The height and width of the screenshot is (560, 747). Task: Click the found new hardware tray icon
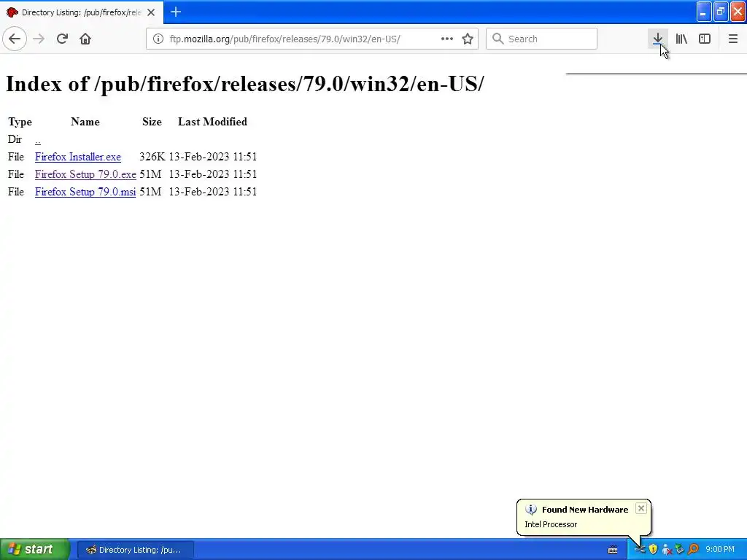640,550
